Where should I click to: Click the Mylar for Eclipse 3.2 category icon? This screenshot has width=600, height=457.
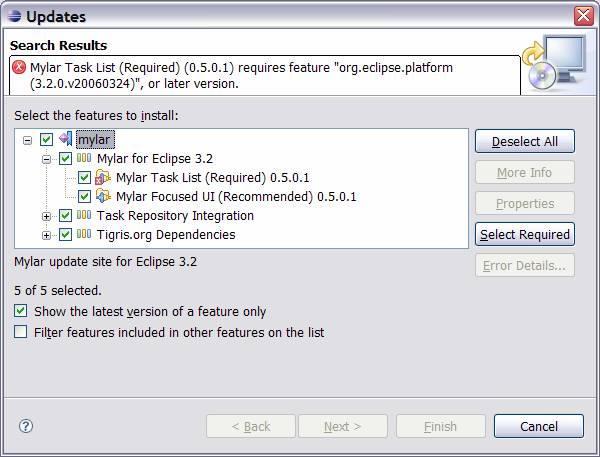click(x=84, y=158)
